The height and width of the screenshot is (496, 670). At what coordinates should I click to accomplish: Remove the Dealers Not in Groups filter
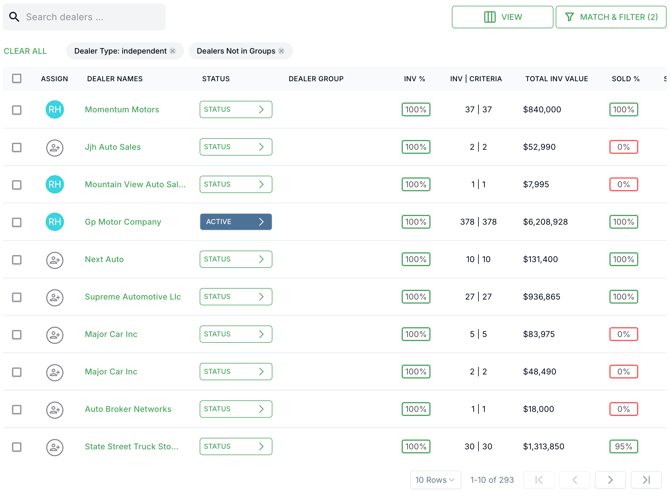tap(281, 51)
